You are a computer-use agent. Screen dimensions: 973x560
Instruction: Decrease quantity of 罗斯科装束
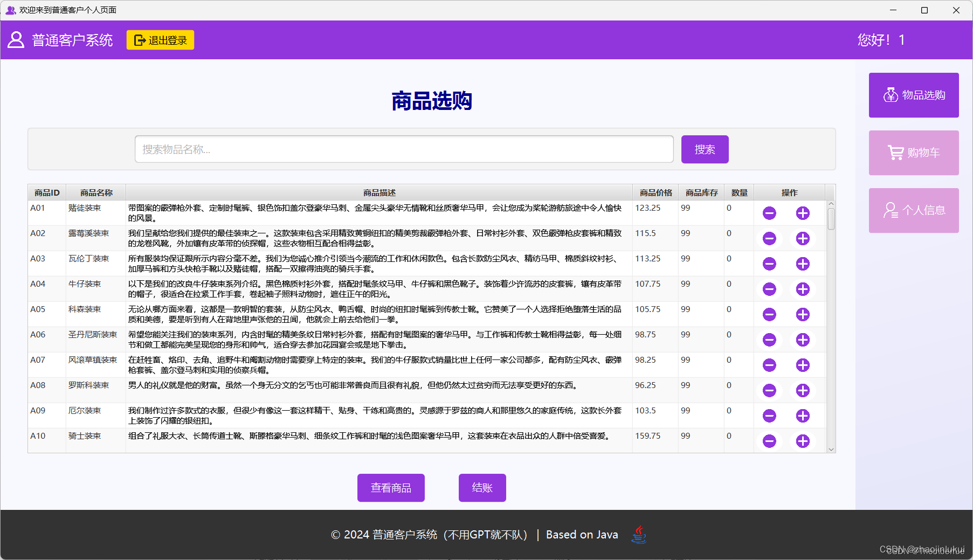pyautogui.click(x=769, y=390)
